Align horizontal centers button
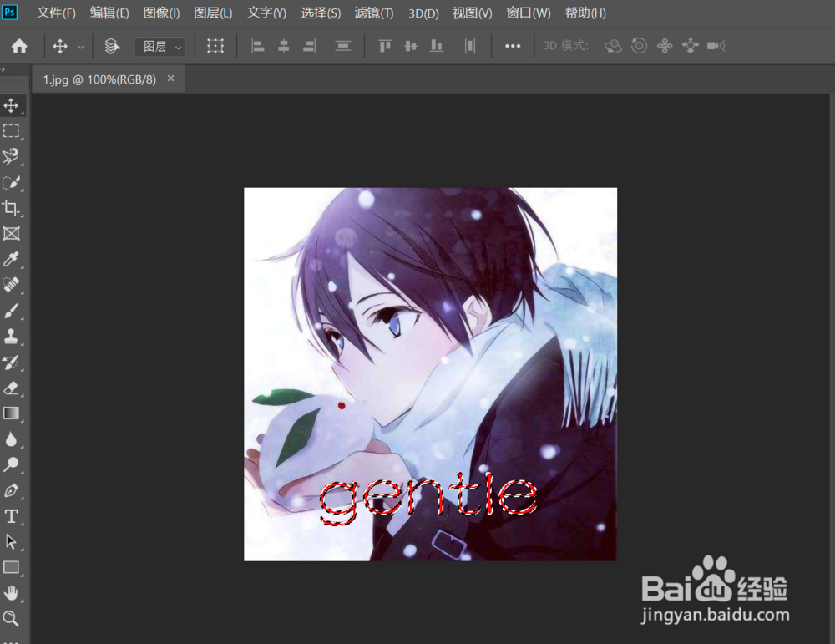Screen dimensions: 835x644 [x=284, y=46]
